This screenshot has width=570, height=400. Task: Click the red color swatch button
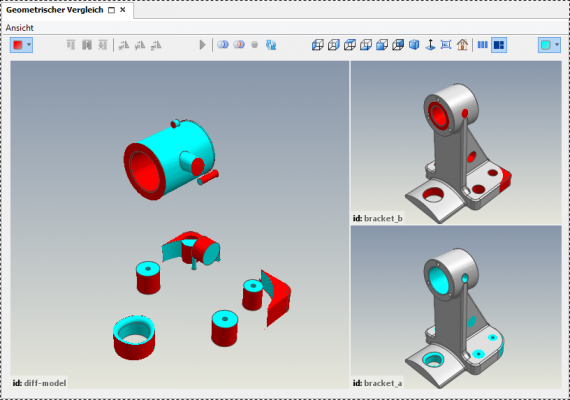point(17,45)
